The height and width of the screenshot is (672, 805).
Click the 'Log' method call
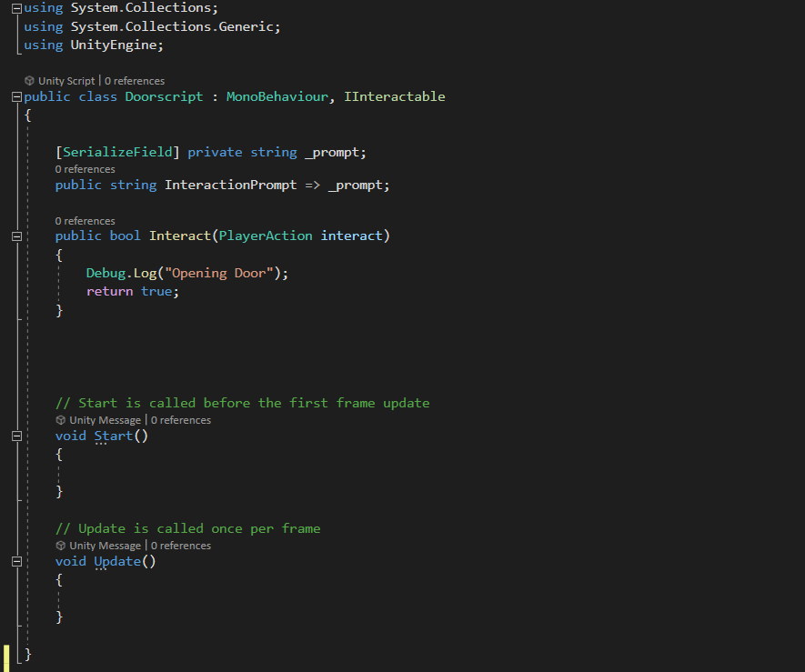(146, 273)
